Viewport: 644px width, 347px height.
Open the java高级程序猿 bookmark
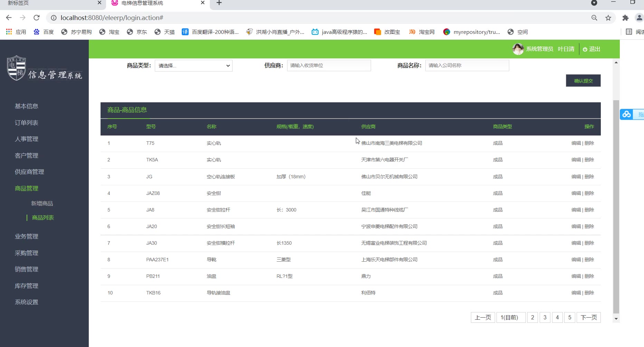click(339, 32)
